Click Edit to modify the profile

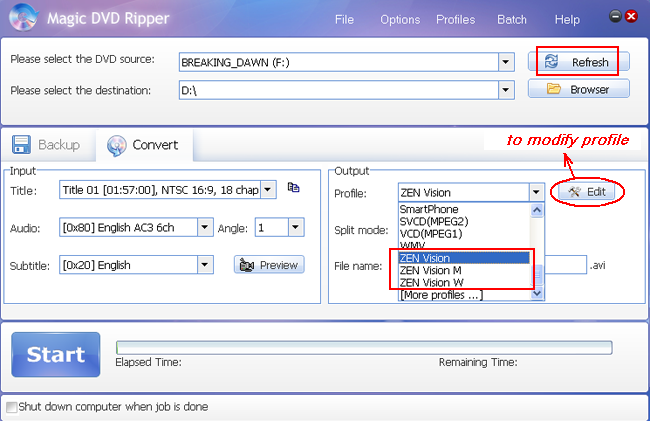[587, 192]
